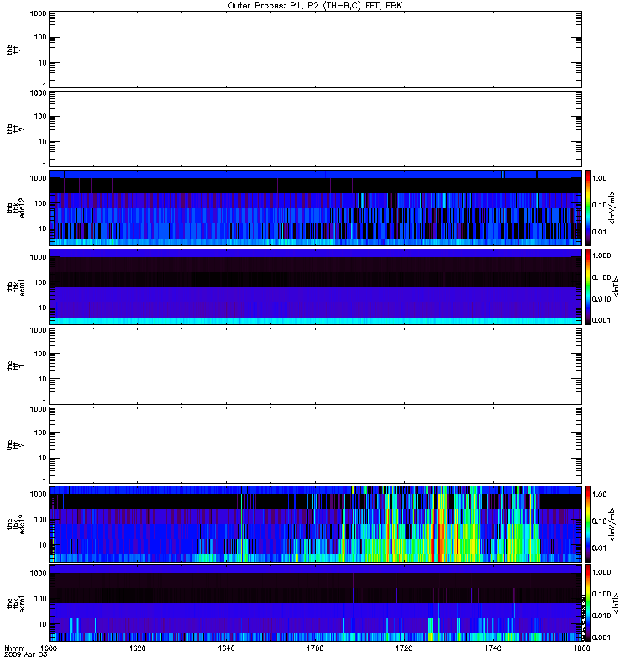Click the "thc fff 1" y-axis label
630x672 pixels.
pyautogui.click(x=15, y=366)
